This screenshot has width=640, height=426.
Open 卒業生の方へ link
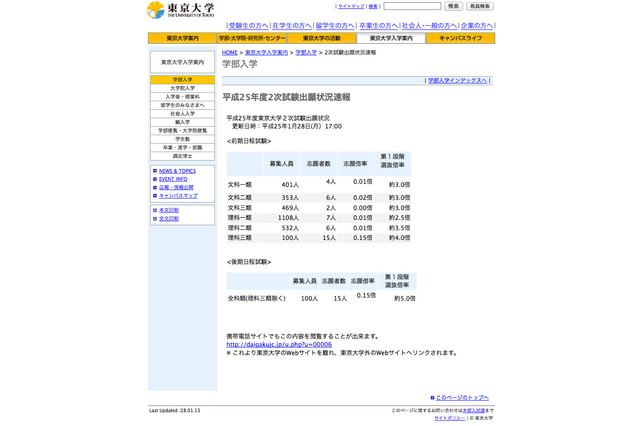tap(378, 25)
